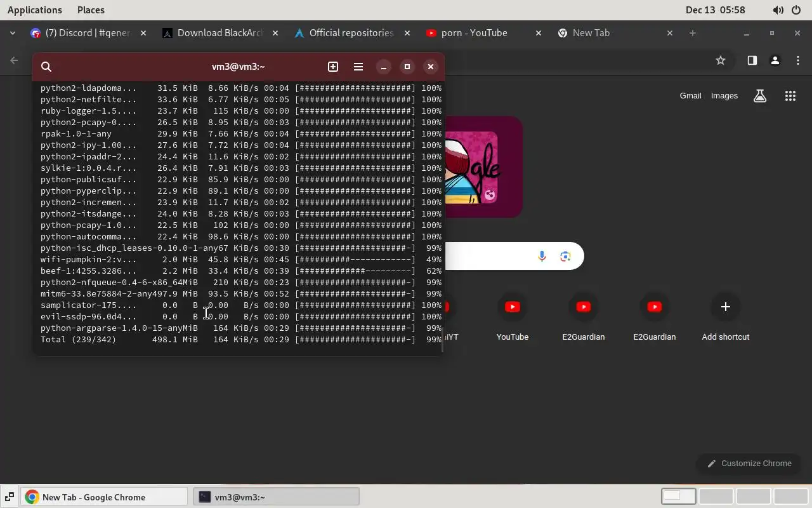Screen dimensions: 812x508
Task: Close the Discord tab
Action: 143,33
